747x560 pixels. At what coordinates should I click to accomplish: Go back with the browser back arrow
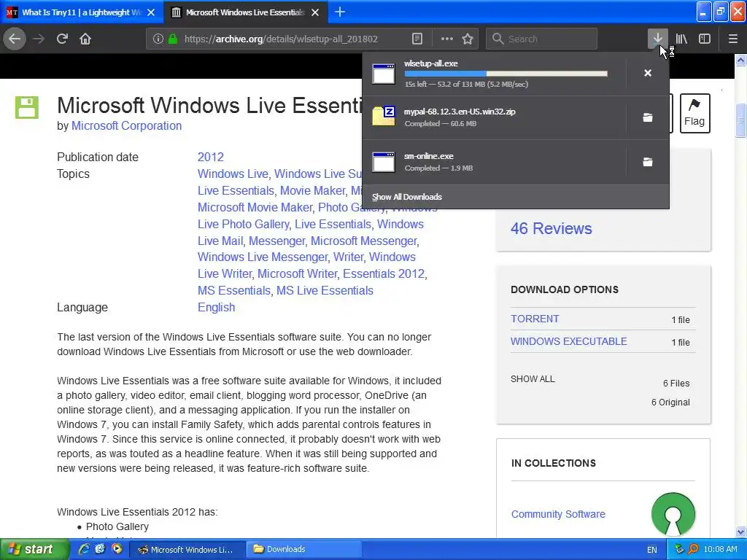coord(15,39)
